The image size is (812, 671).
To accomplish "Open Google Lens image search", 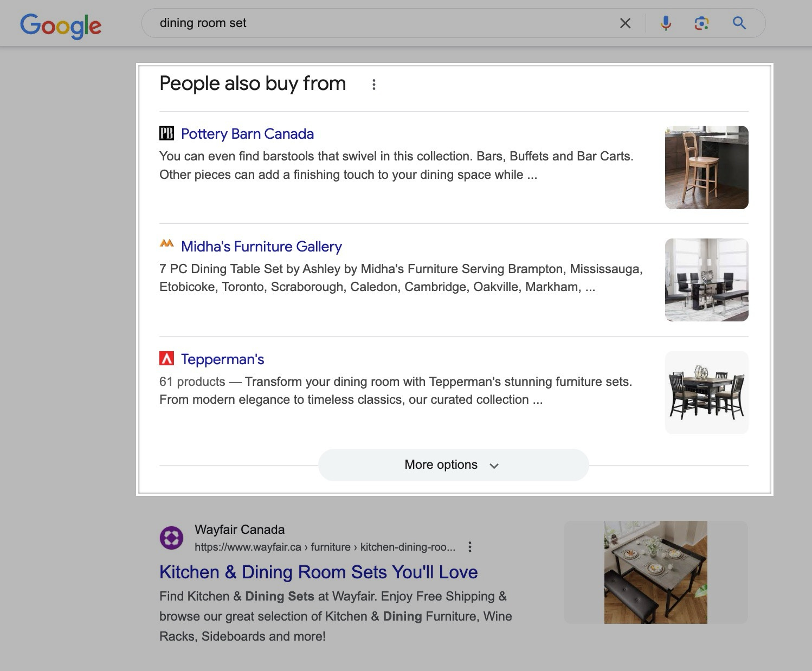I will pos(701,23).
